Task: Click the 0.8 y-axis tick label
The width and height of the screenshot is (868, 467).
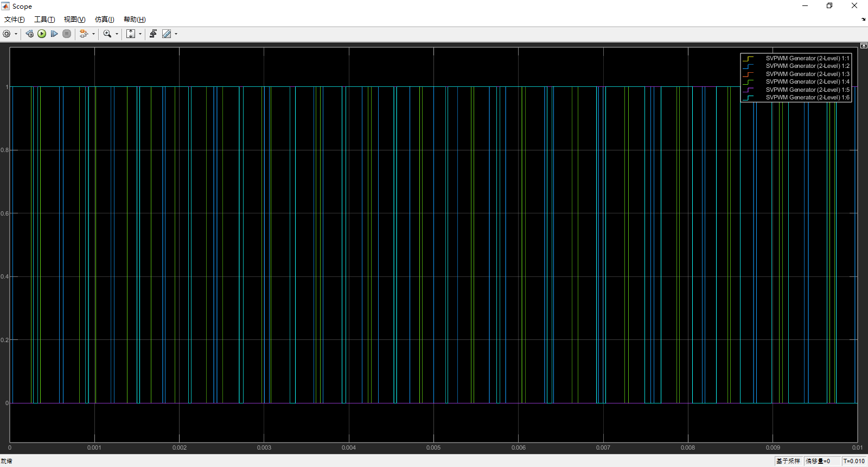Action: click(x=4, y=150)
